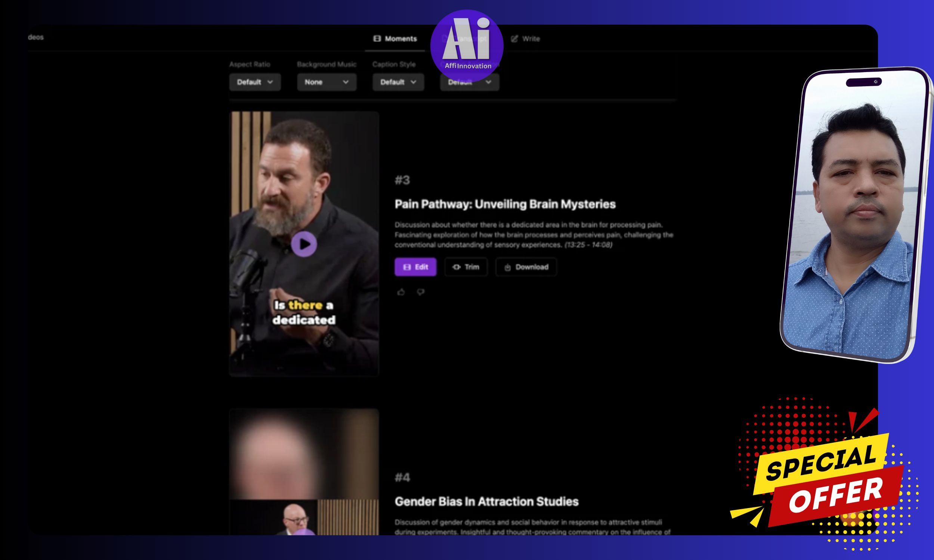Open the Aspect Ratio dropdown
Viewport: 934px width, 560px height.
coord(255,82)
